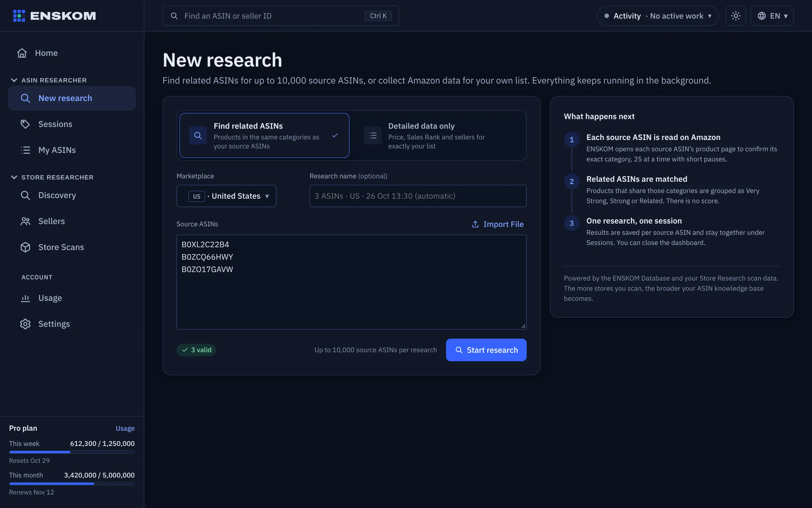Screen dimensions: 812x508
Task: Click the Import File link
Action: click(x=498, y=224)
